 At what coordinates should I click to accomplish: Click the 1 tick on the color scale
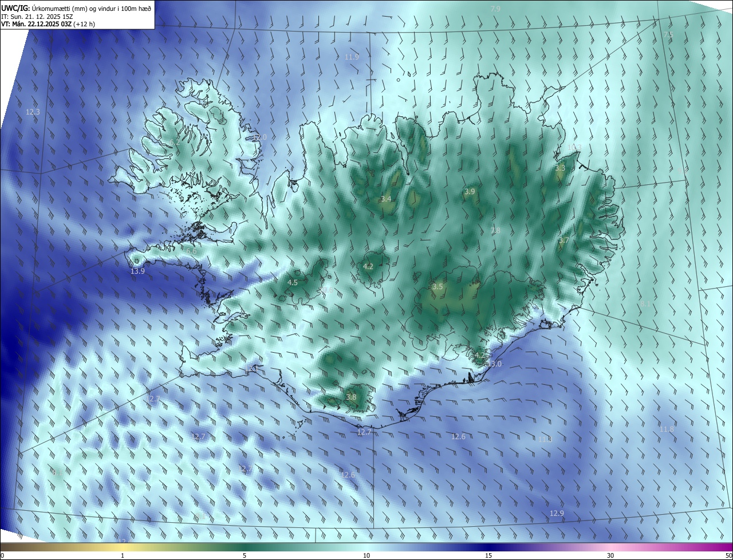point(123,555)
